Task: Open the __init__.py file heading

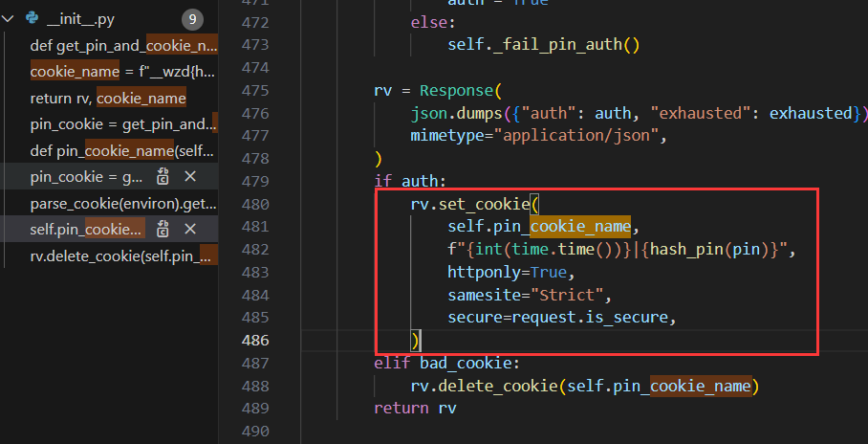Action: pyautogui.click(x=79, y=19)
